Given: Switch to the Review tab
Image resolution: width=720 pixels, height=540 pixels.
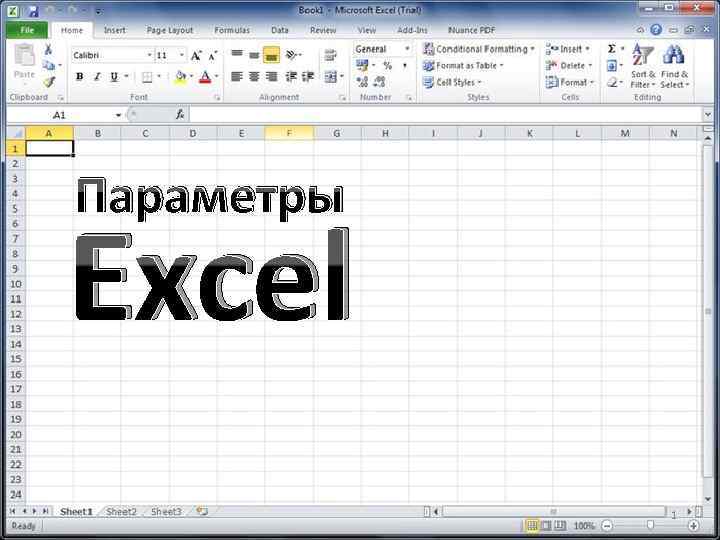Looking at the screenshot, I should [x=323, y=30].
